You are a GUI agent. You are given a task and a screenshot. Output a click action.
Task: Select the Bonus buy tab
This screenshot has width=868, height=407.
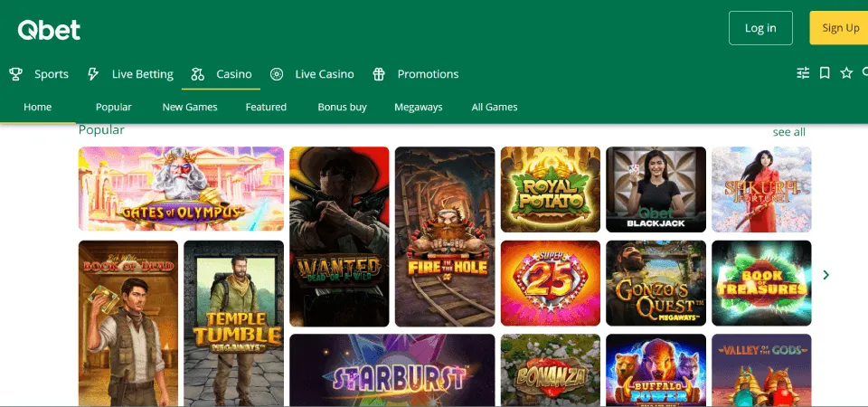(x=342, y=107)
